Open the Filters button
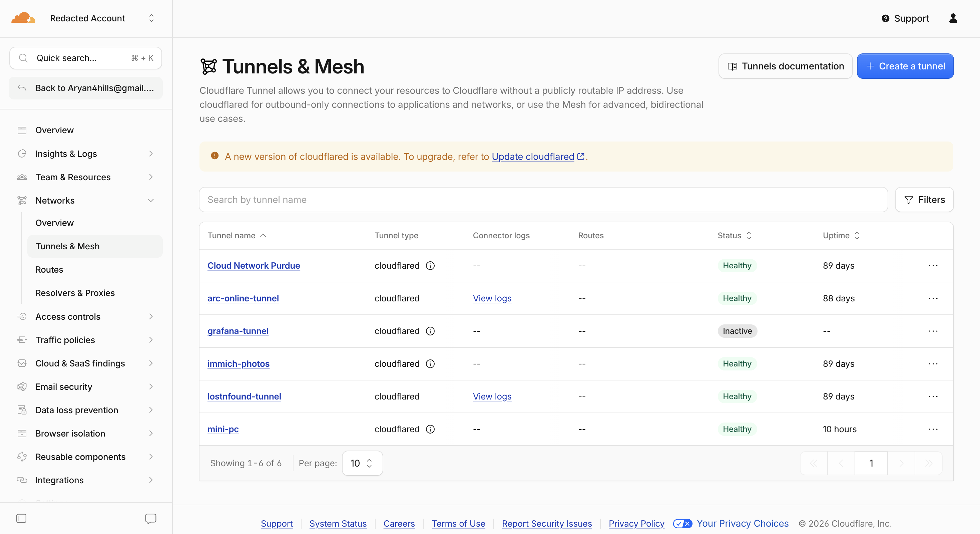 pyautogui.click(x=924, y=200)
